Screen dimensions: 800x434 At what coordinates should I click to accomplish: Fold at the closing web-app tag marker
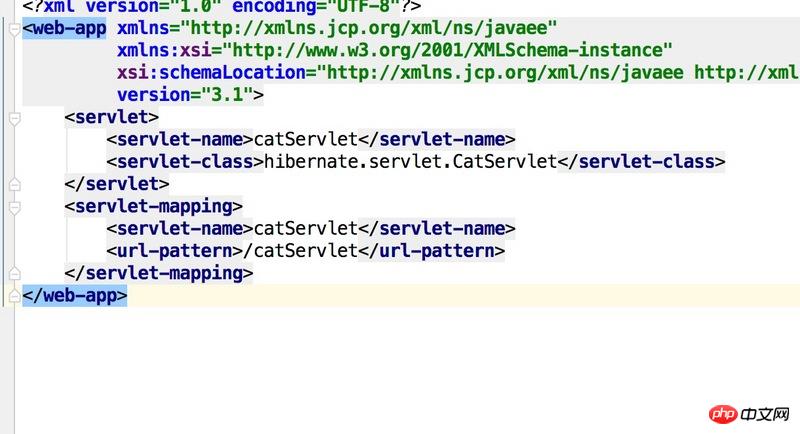[14, 295]
